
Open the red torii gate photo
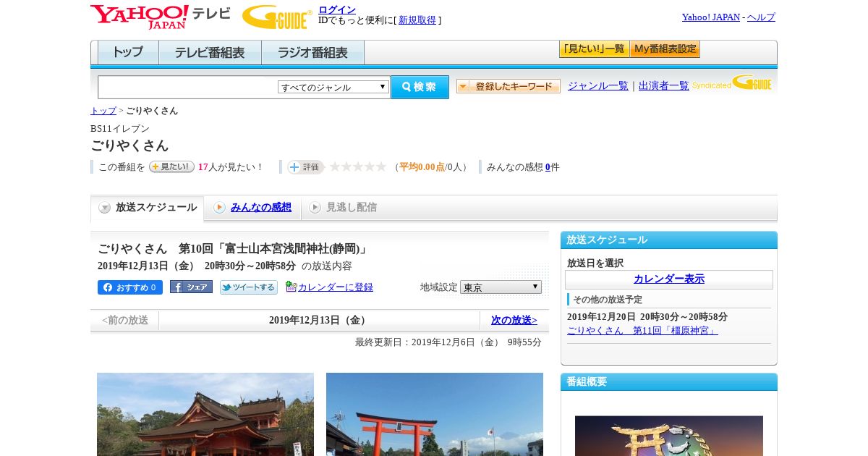[435, 414]
